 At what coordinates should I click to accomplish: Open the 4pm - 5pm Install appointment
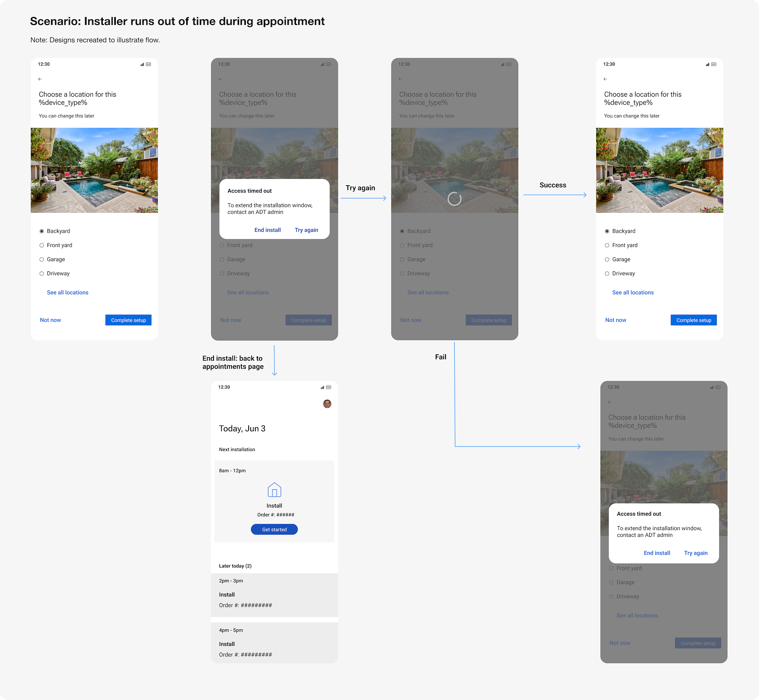(x=274, y=643)
